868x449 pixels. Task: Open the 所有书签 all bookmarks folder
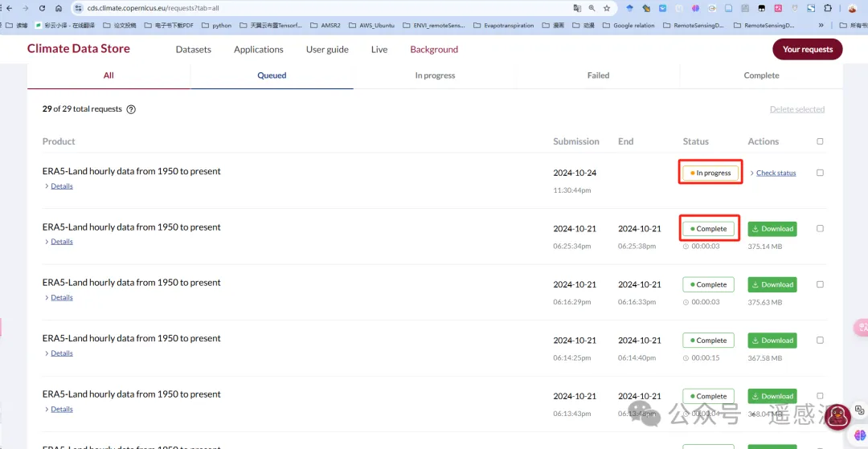tap(853, 26)
